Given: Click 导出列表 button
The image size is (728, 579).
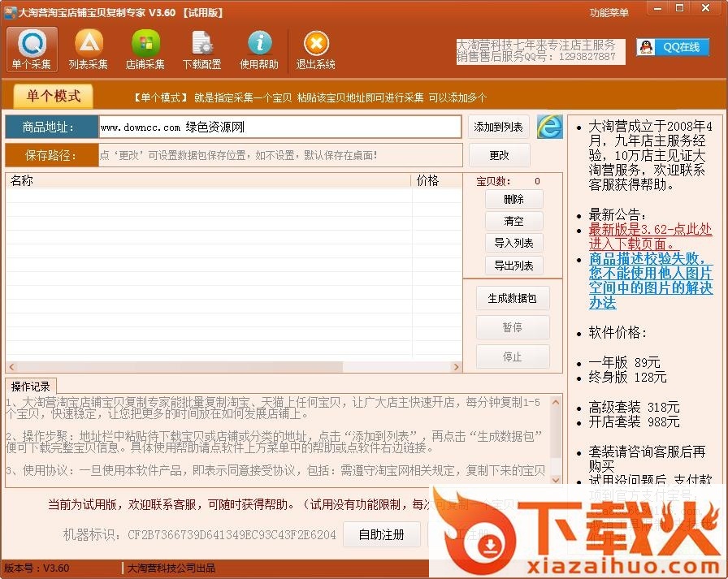Looking at the screenshot, I should (514, 266).
